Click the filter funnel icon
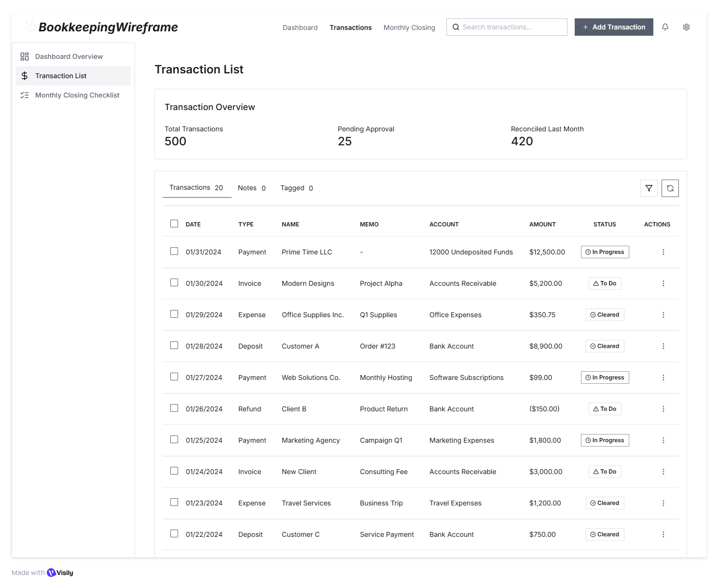The height and width of the screenshot is (588, 718). pyautogui.click(x=649, y=188)
